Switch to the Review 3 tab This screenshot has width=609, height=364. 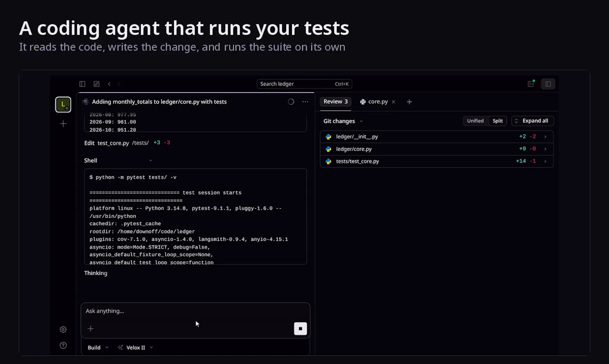click(x=335, y=102)
